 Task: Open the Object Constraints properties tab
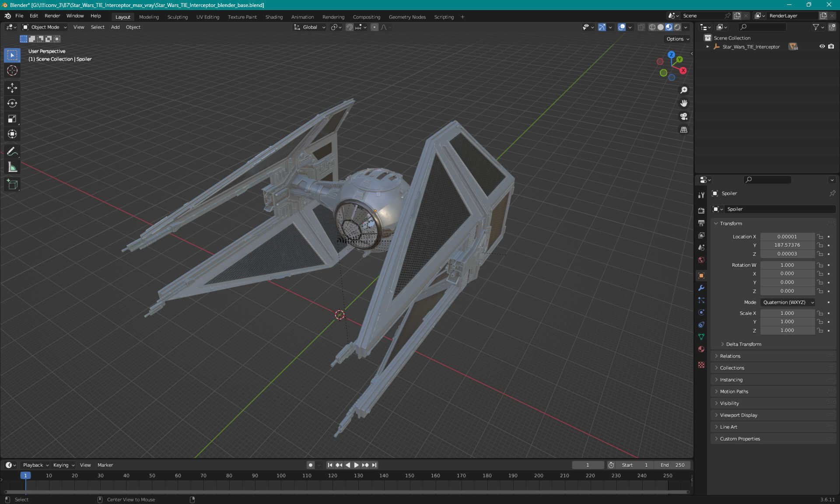pyautogui.click(x=701, y=325)
